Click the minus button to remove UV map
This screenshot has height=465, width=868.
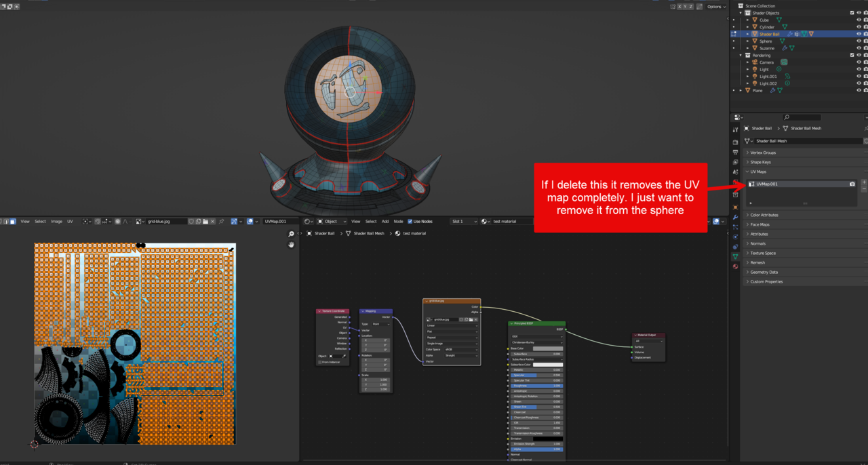click(x=864, y=190)
